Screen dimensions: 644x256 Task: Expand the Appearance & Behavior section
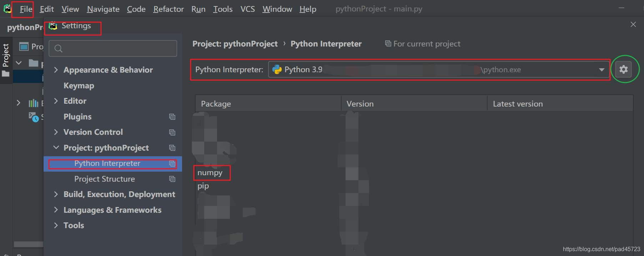coord(56,70)
